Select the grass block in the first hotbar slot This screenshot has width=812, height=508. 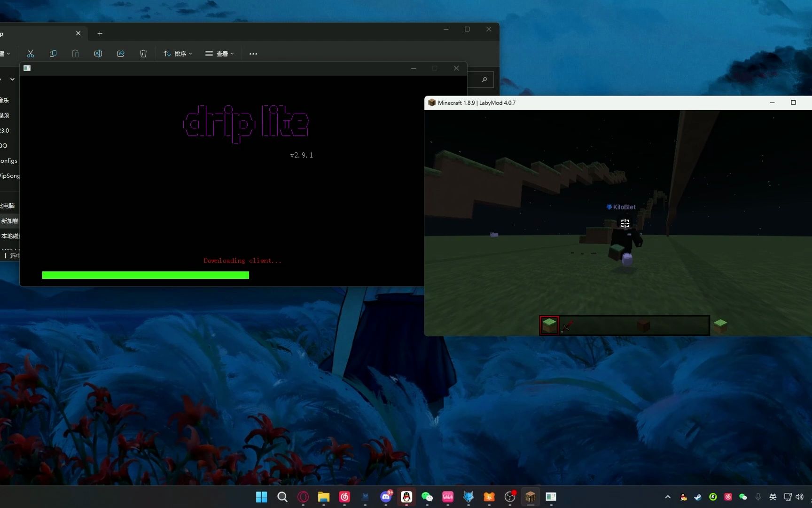pos(549,325)
